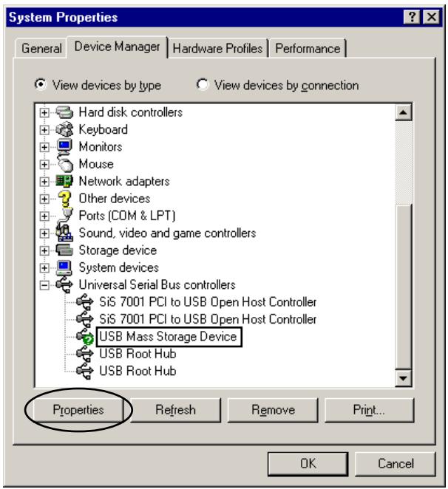Click the yellow question mark Other devices icon
The image size is (448, 489).
64,199
